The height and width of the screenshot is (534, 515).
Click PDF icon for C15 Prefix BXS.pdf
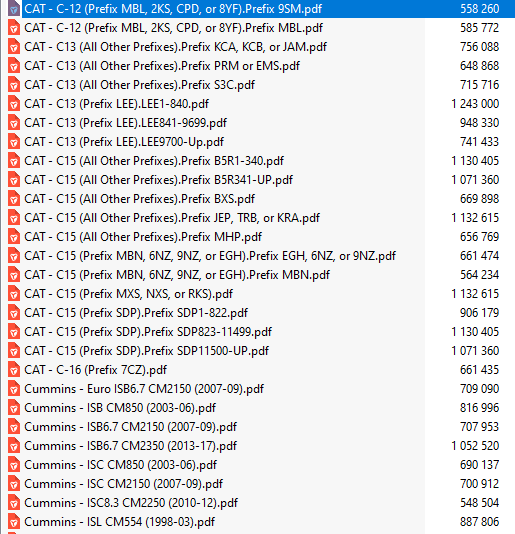[x=14, y=199]
